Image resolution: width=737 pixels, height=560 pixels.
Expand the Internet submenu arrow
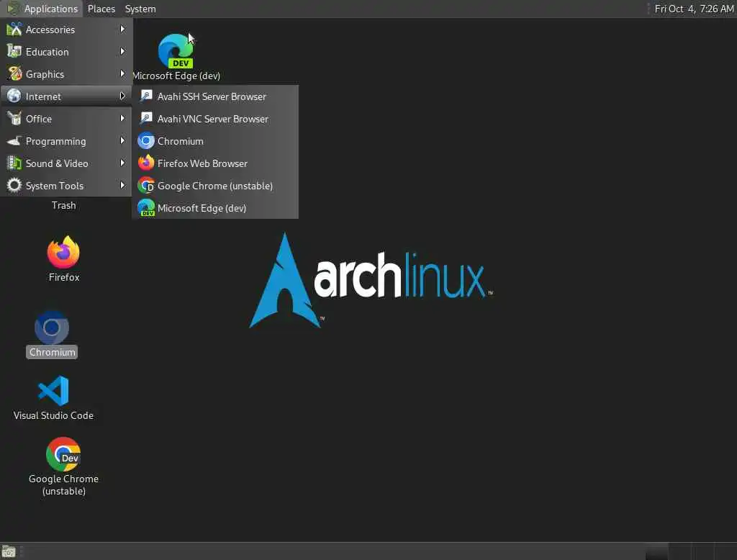click(x=122, y=96)
